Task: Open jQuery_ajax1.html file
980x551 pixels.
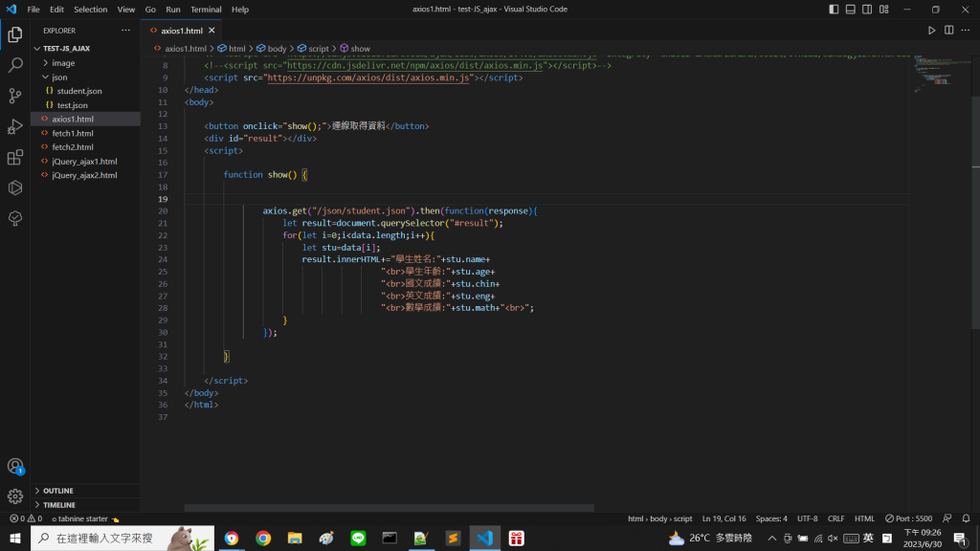Action: point(85,161)
